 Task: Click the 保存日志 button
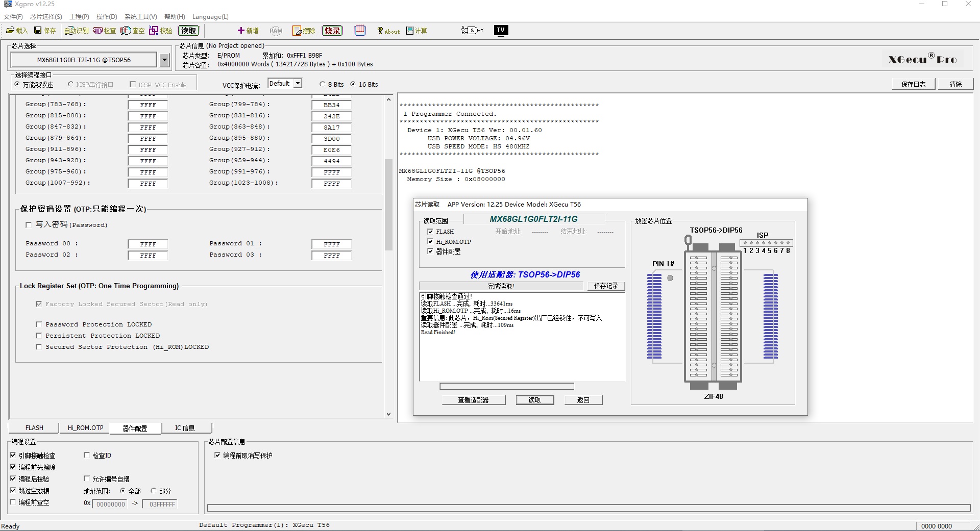click(913, 84)
